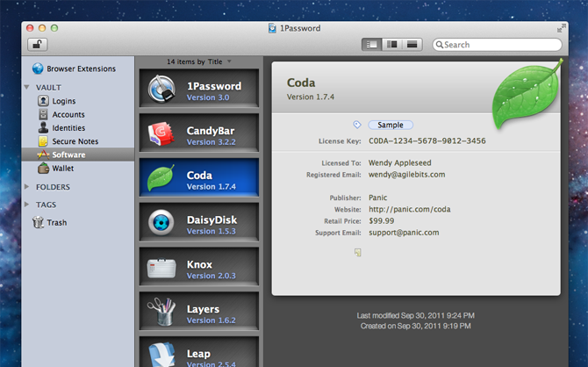Open the '14 items by Title' sort dropdown
588x367 pixels.
click(198, 61)
